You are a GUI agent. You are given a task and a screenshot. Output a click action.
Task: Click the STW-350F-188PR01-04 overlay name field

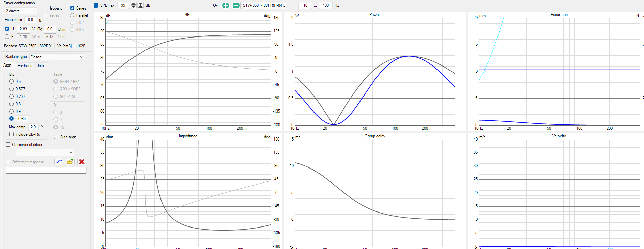[264, 5]
